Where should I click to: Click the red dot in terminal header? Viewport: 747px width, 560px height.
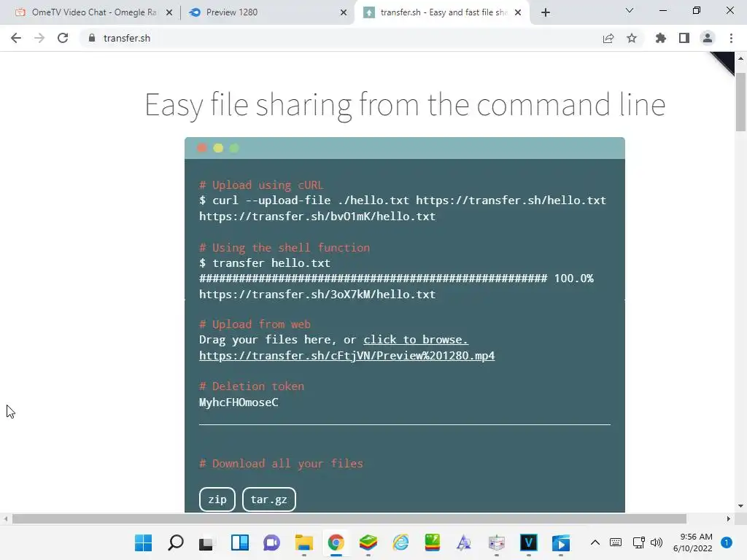pos(202,148)
